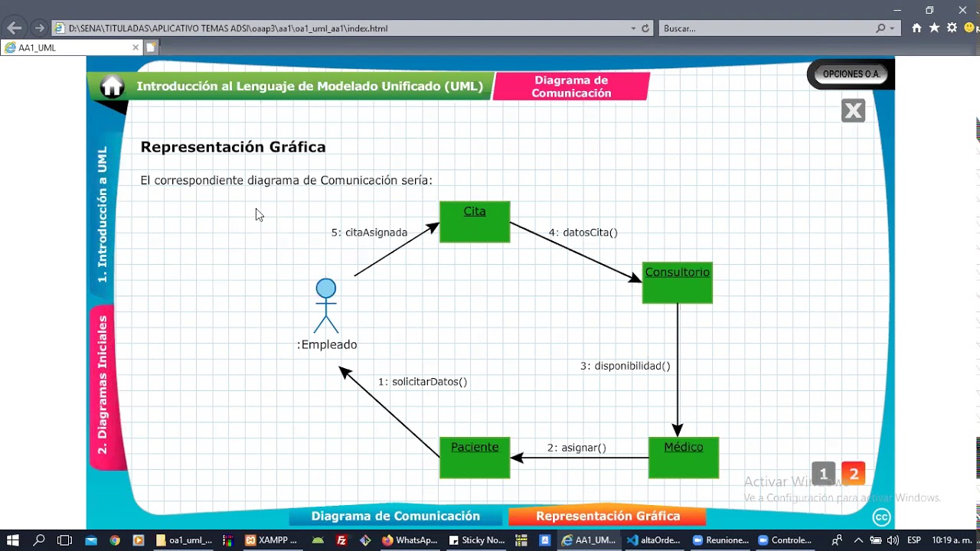Open the Windows Start menu
980x551 pixels.
tap(13, 540)
